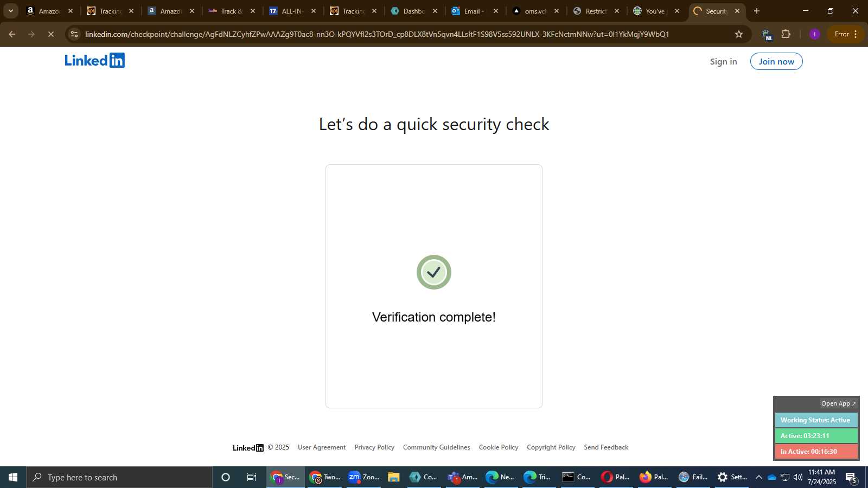Open File Explorer from taskbar
868x488 pixels.
(394, 477)
